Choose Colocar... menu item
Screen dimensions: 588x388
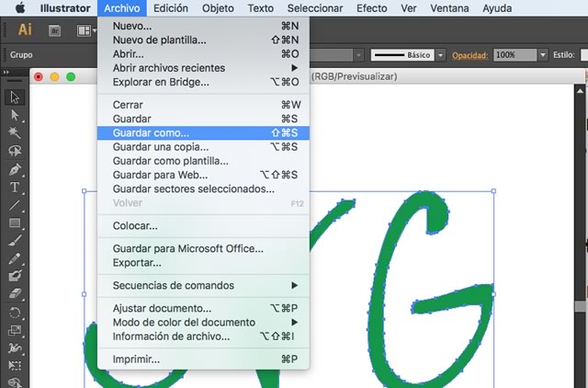(203, 226)
